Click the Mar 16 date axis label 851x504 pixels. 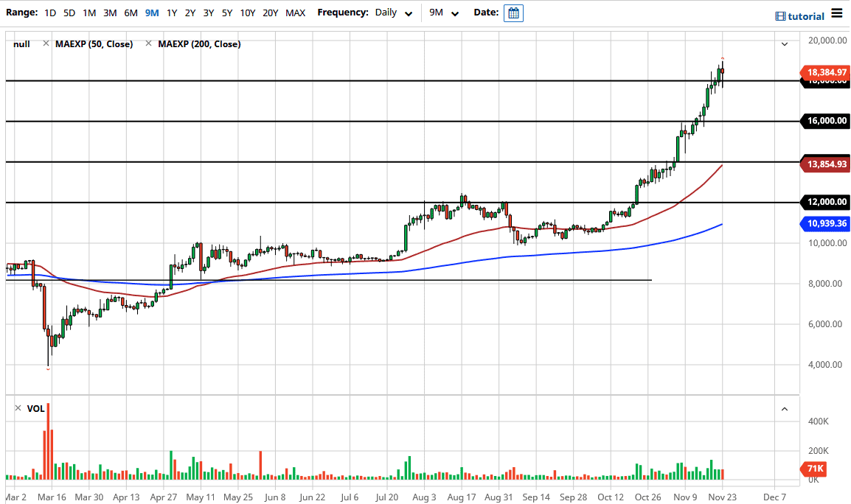(x=52, y=497)
